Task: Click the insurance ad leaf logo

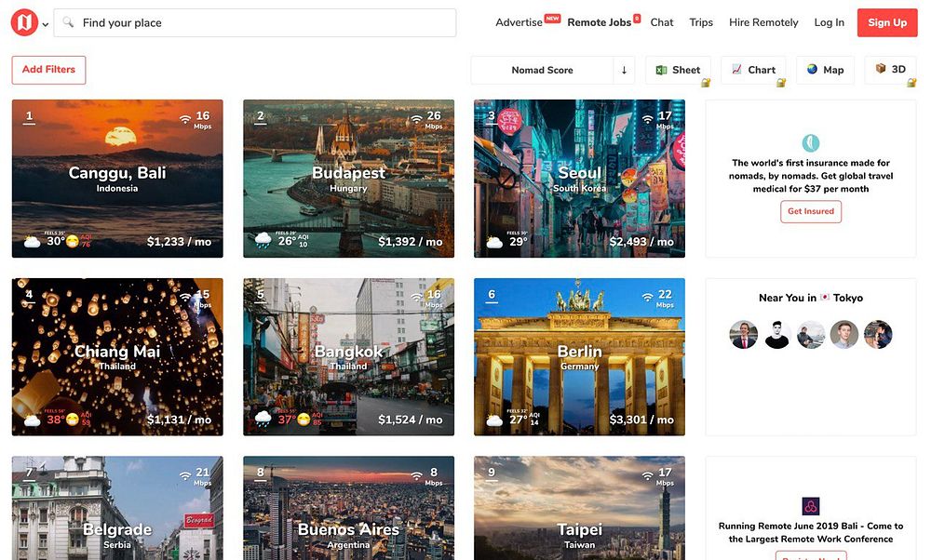Action: click(811, 143)
